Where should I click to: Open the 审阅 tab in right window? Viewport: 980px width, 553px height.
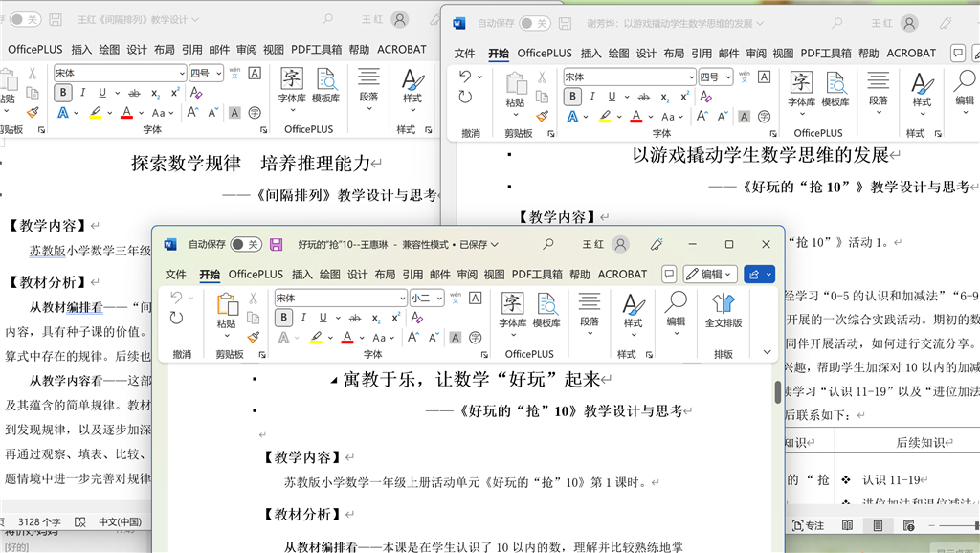[756, 54]
